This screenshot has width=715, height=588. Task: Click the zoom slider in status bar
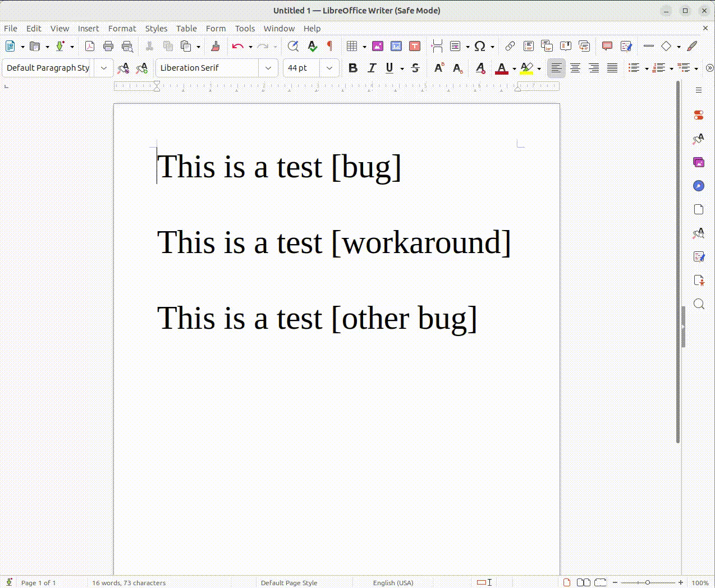click(x=648, y=583)
